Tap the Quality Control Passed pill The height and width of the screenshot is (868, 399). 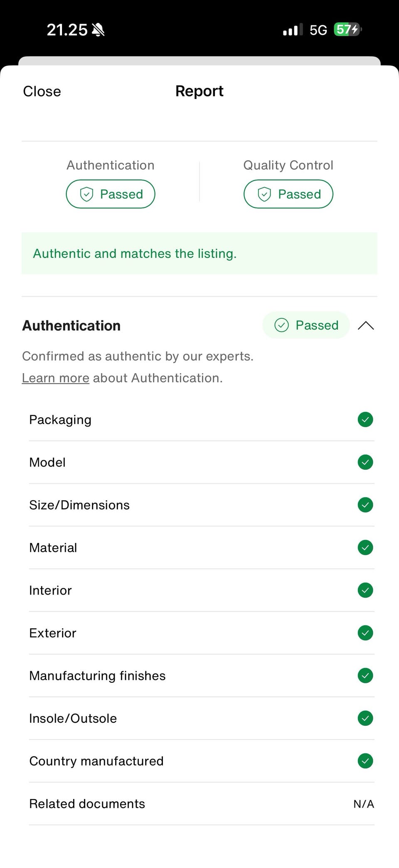tap(288, 194)
